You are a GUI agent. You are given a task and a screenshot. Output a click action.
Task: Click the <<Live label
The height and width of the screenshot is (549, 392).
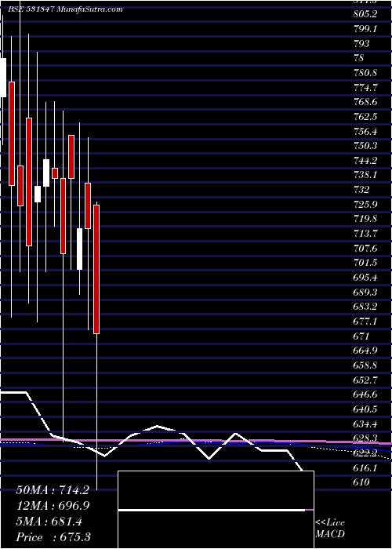(330, 523)
